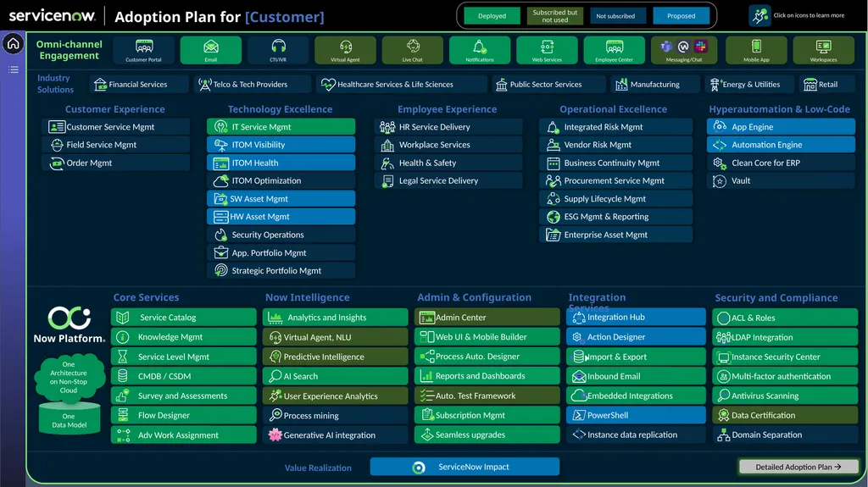Open Customer Service Mgmt tile
Viewport: 868px width, 487px height.
(x=115, y=127)
